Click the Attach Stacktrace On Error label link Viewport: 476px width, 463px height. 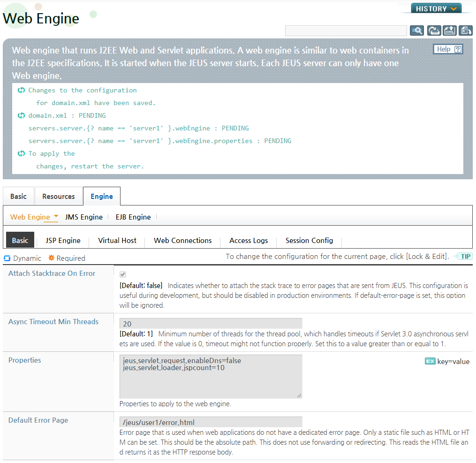tap(52, 273)
